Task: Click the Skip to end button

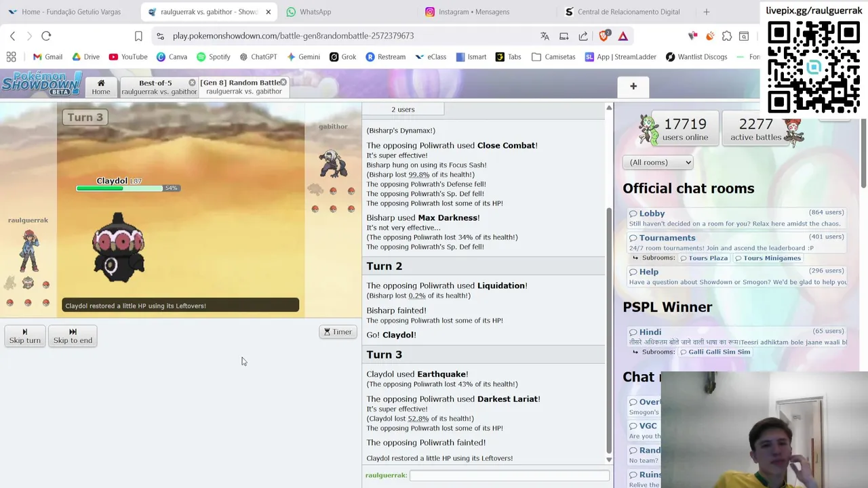Action: pyautogui.click(x=73, y=336)
